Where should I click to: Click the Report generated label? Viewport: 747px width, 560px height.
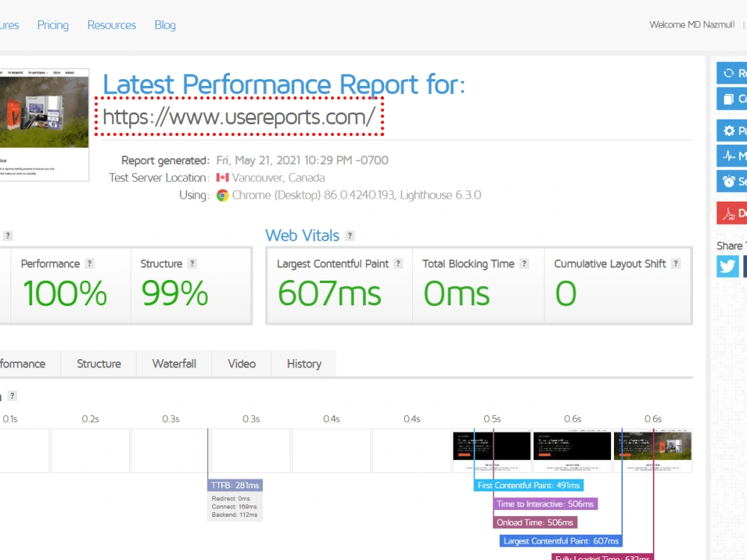165,161
